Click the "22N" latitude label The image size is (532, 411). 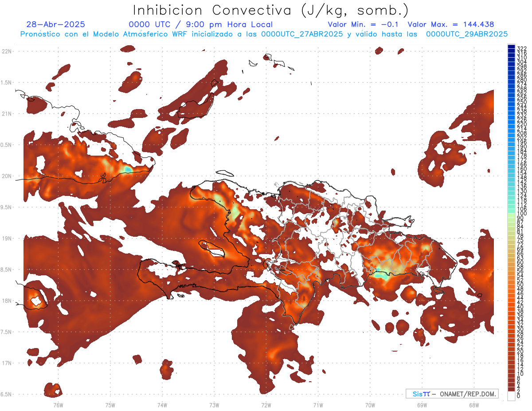(6, 51)
